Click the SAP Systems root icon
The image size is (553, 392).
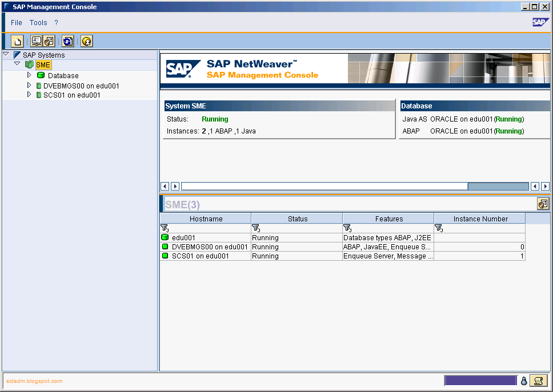click(17, 55)
